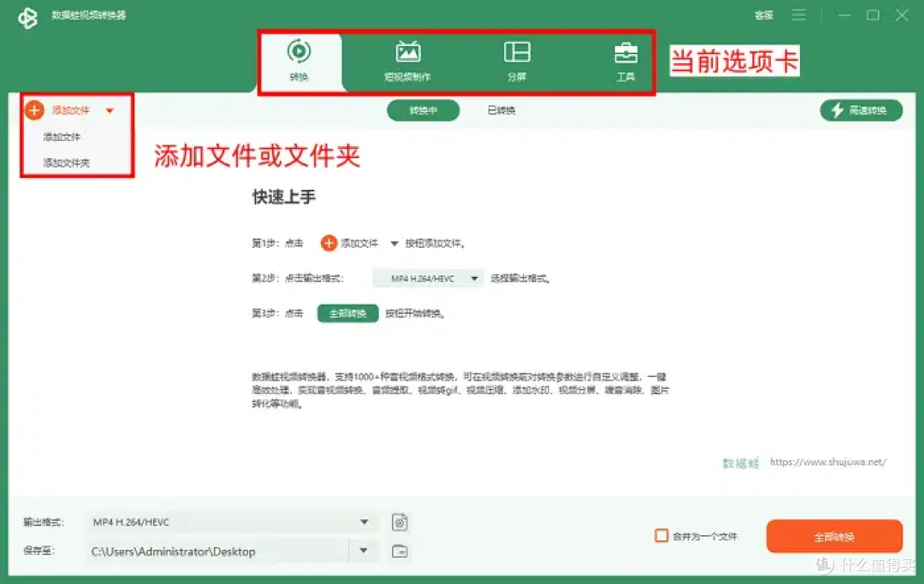Open the 输出格式 dropdown at the bottom

[232, 522]
